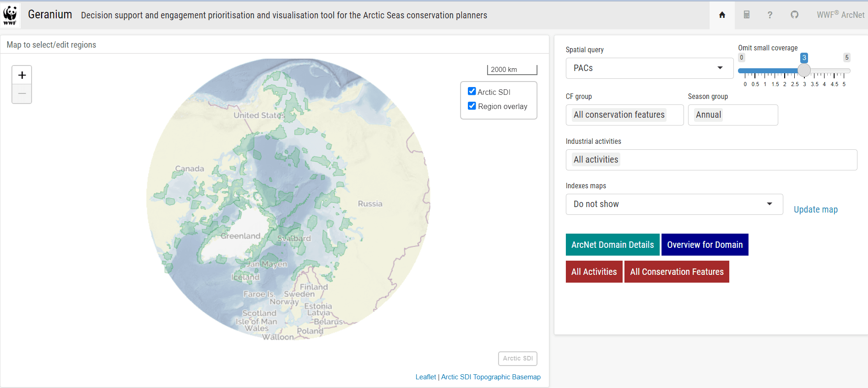Uncheck the Region overlay checkbox
The height and width of the screenshot is (388, 868).
472,106
